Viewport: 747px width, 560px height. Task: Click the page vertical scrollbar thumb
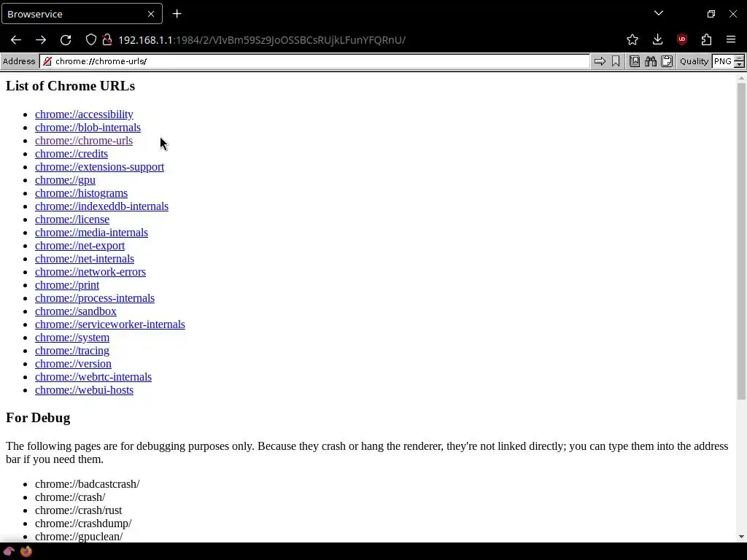tap(741, 241)
